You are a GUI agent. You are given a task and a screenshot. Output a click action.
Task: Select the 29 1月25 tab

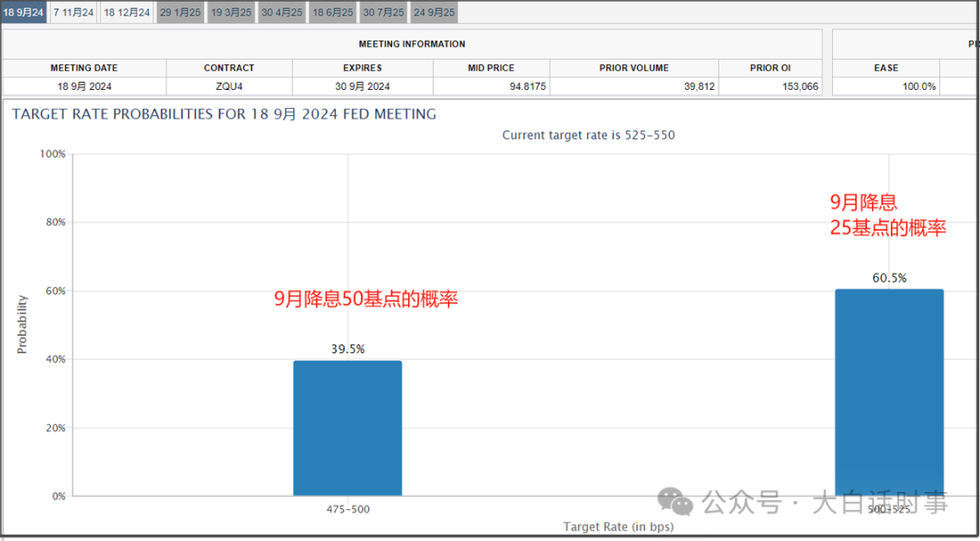coord(181,13)
